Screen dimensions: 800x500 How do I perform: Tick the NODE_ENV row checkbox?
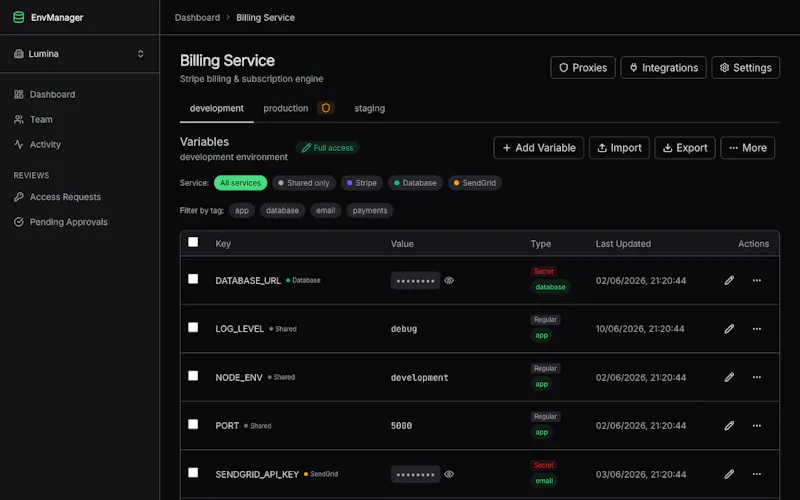193,376
